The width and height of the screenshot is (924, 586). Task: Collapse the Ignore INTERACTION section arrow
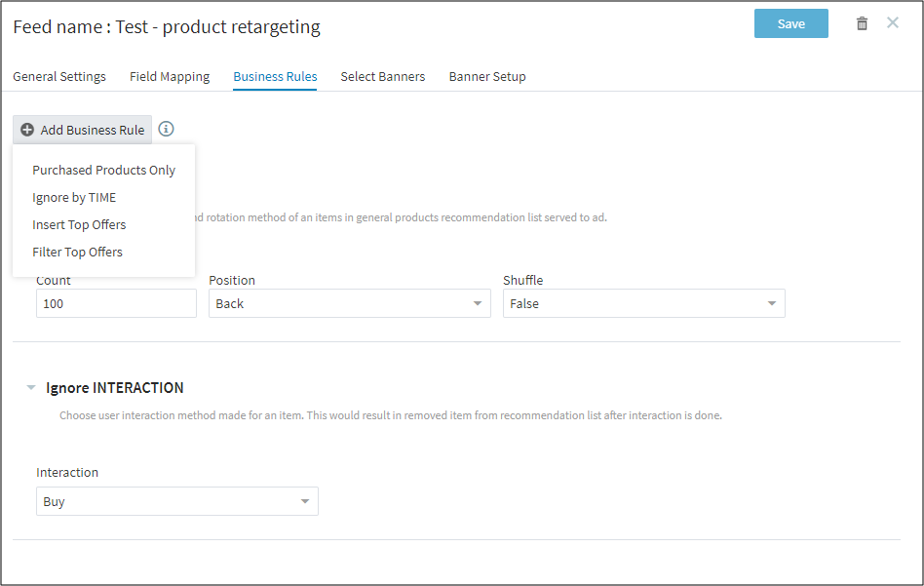coord(30,387)
